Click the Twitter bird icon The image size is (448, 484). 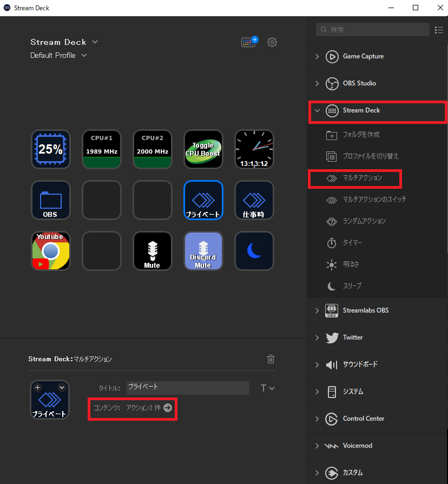pos(332,337)
